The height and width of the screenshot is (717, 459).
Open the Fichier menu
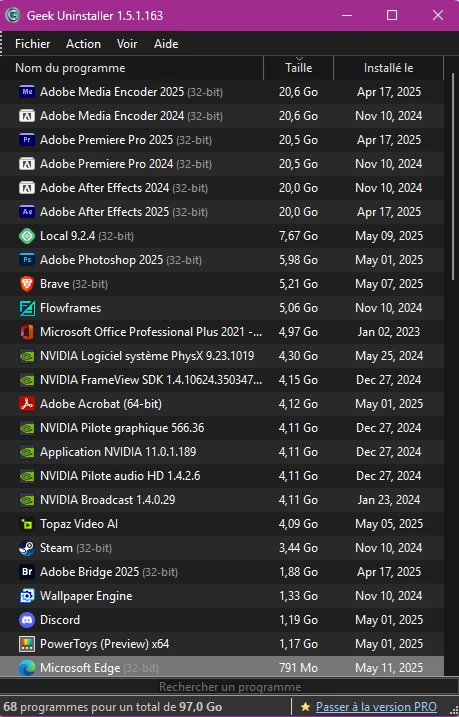click(32, 44)
